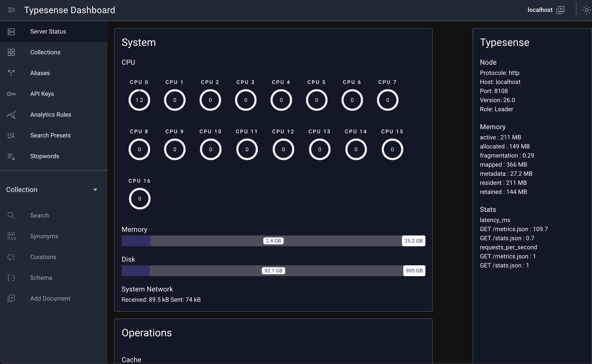Click the 'Protocole: http' text
The width and height of the screenshot is (592, 364).
pos(499,73)
